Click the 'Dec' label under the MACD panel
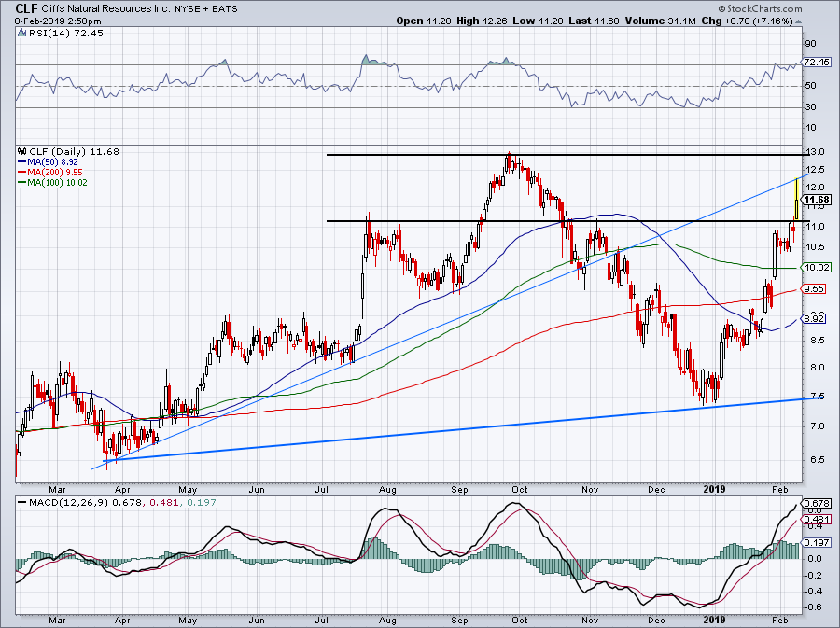The height and width of the screenshot is (628, 840). point(656,621)
